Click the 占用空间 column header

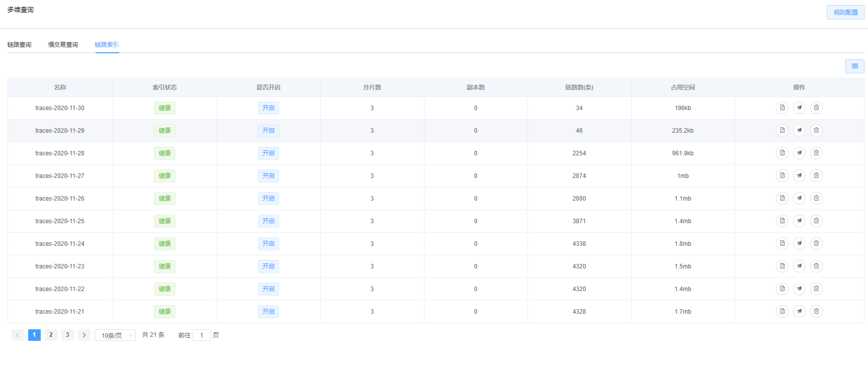683,87
